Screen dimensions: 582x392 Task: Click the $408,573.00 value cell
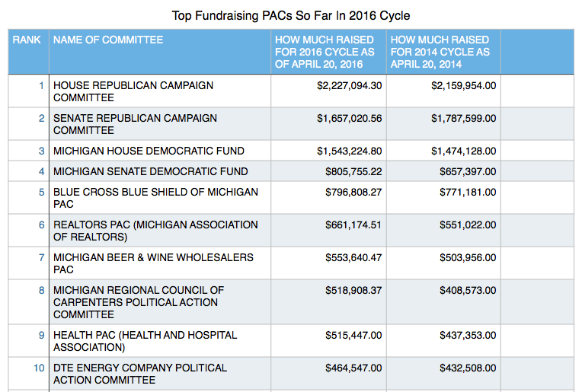point(468,291)
